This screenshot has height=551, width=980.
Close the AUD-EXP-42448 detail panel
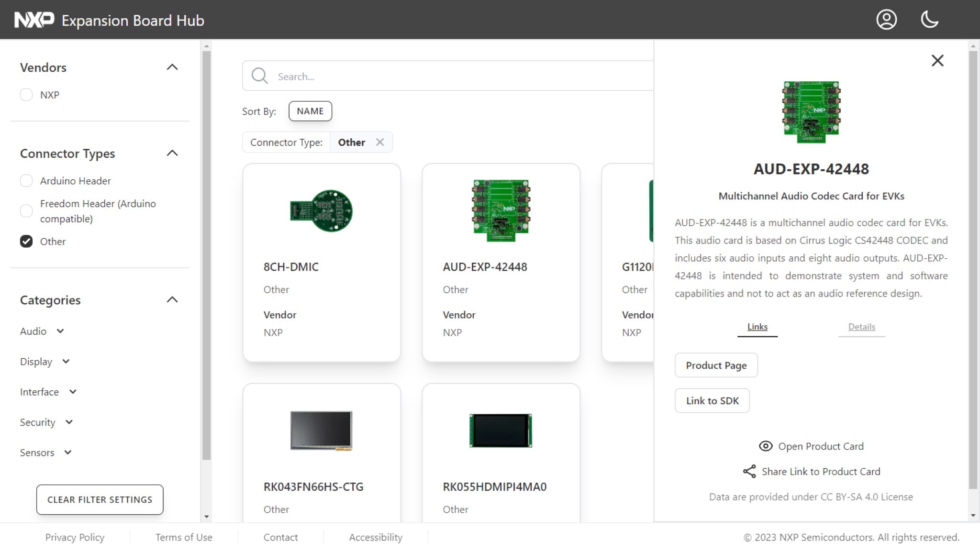coord(937,61)
